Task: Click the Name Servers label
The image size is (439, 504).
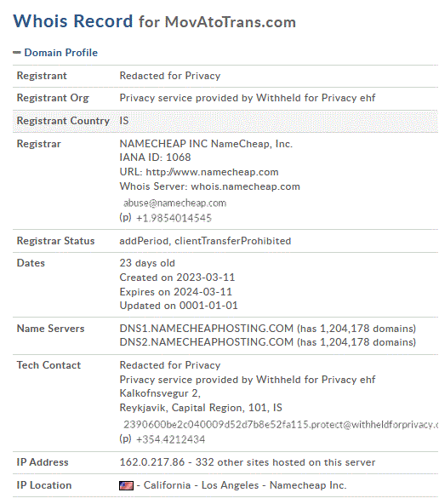Action: coord(51,329)
